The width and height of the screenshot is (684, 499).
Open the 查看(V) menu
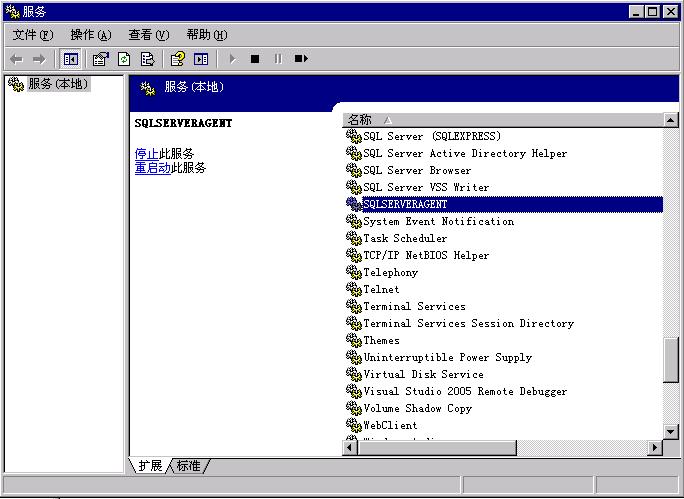pyautogui.click(x=149, y=35)
